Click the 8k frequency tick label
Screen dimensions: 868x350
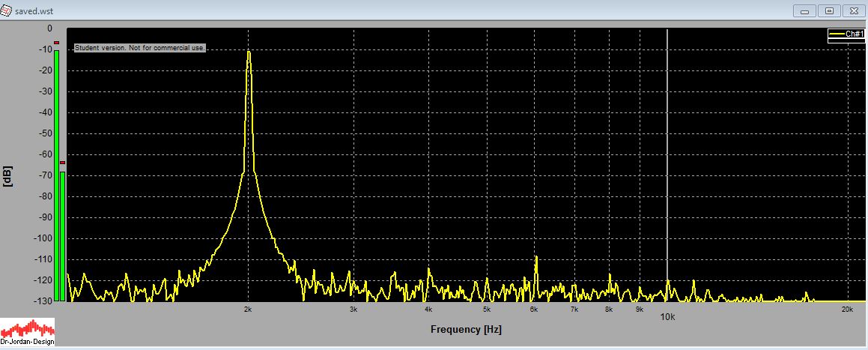click(x=609, y=309)
